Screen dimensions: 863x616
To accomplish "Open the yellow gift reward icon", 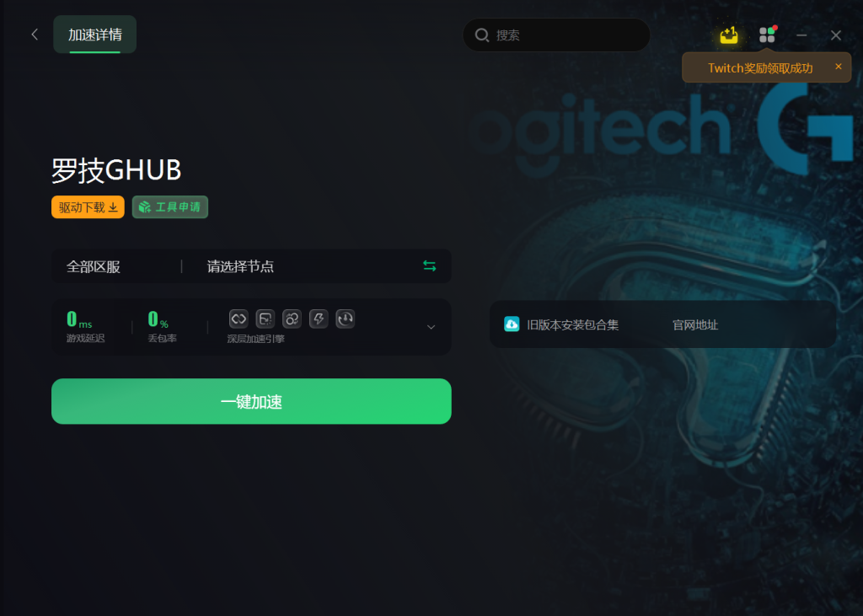I will [x=729, y=35].
